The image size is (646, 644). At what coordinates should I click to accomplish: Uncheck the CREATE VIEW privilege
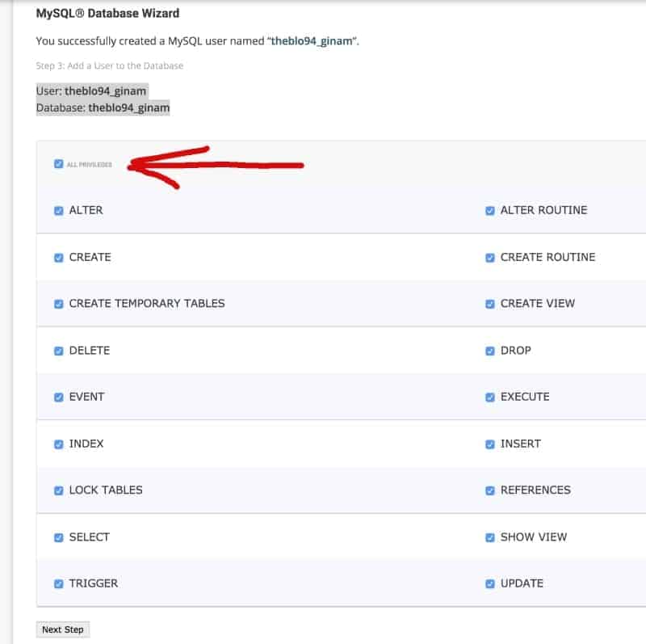(x=490, y=304)
